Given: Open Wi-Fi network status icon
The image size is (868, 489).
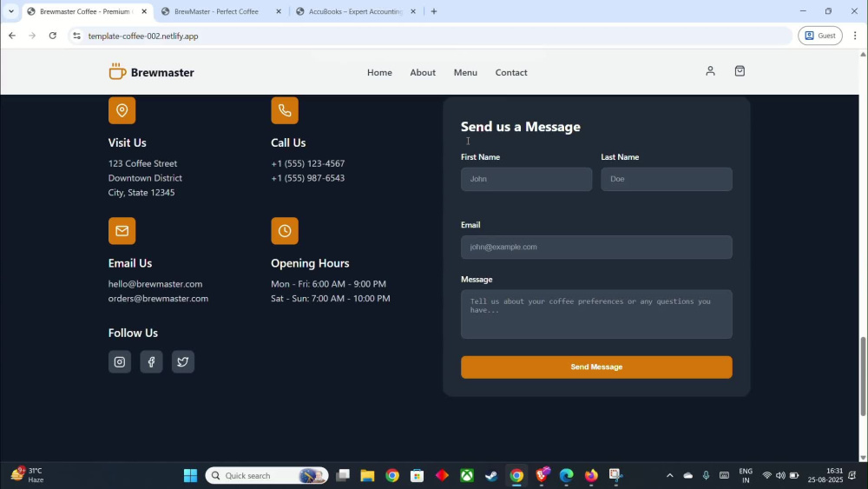Looking at the screenshot, I should click(766, 475).
